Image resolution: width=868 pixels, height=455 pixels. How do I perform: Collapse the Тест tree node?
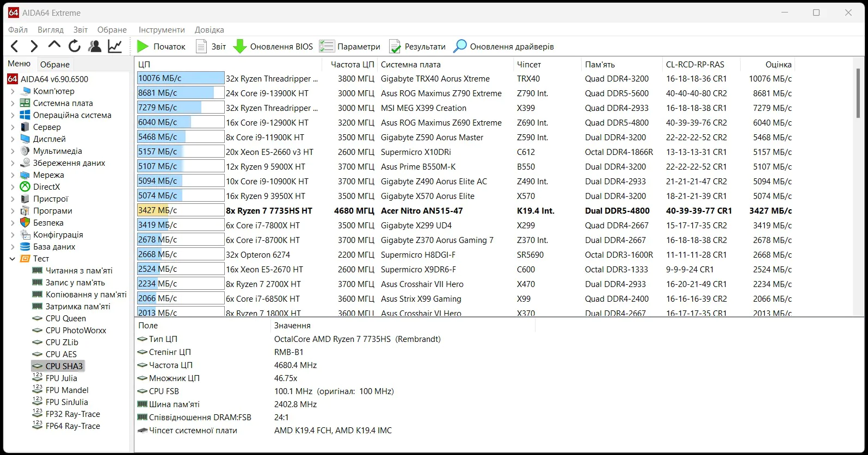pos(13,259)
